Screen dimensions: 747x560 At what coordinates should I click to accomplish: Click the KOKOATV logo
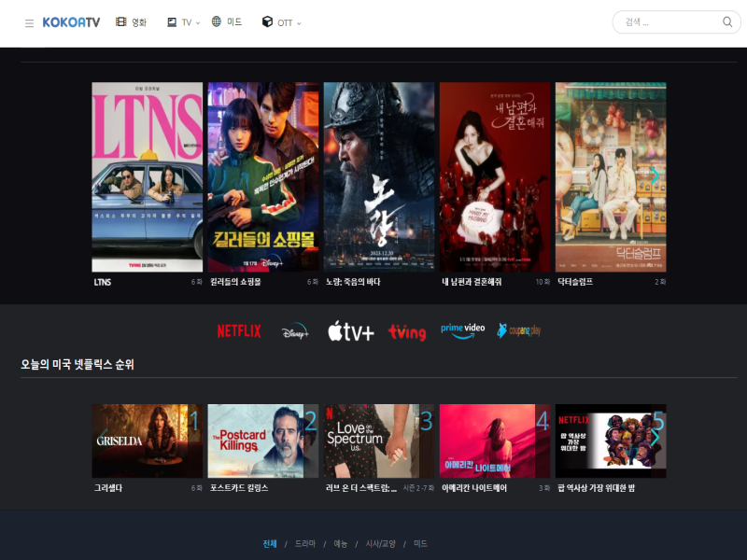coord(71,22)
